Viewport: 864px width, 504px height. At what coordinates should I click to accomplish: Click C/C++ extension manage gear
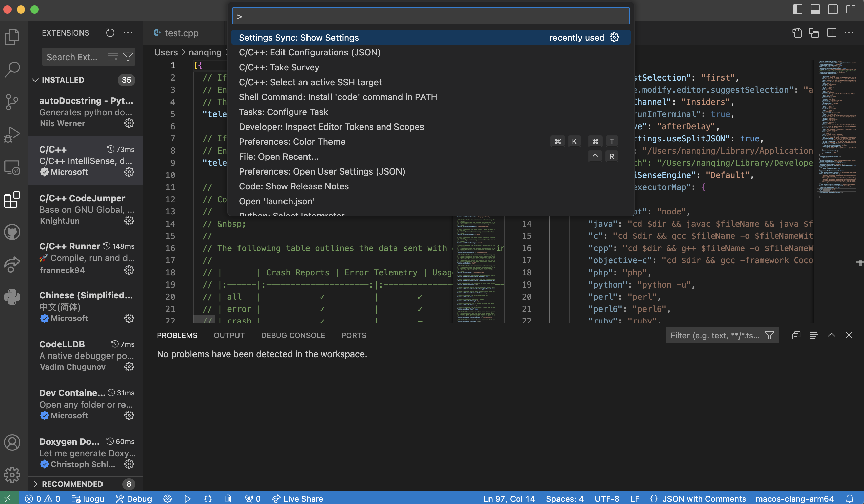pos(129,172)
